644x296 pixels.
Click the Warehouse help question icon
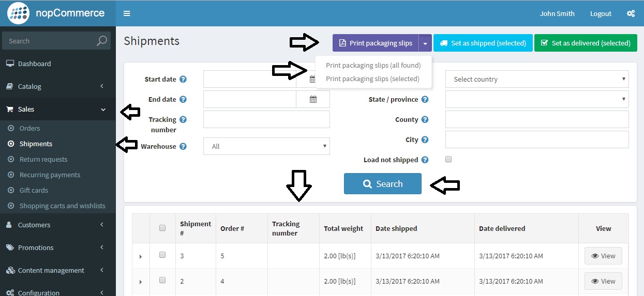(x=183, y=147)
